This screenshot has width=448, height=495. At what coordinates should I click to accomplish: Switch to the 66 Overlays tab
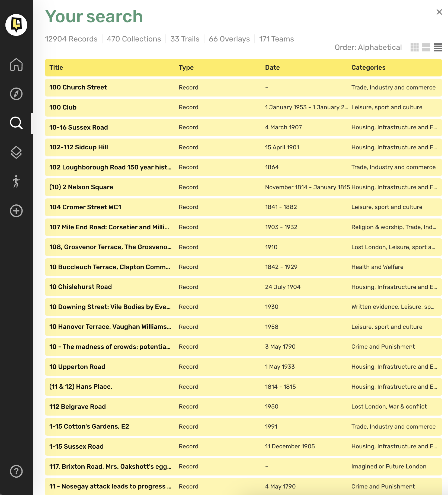(x=229, y=39)
